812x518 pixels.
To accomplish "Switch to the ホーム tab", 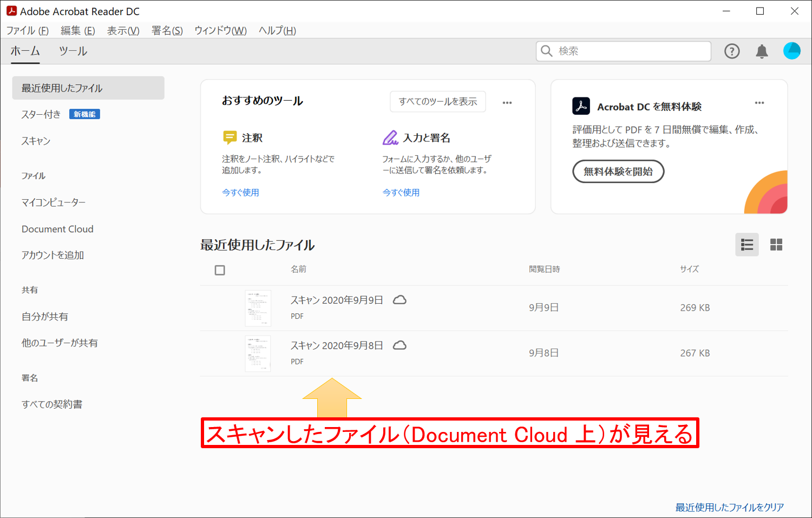I will (25, 51).
